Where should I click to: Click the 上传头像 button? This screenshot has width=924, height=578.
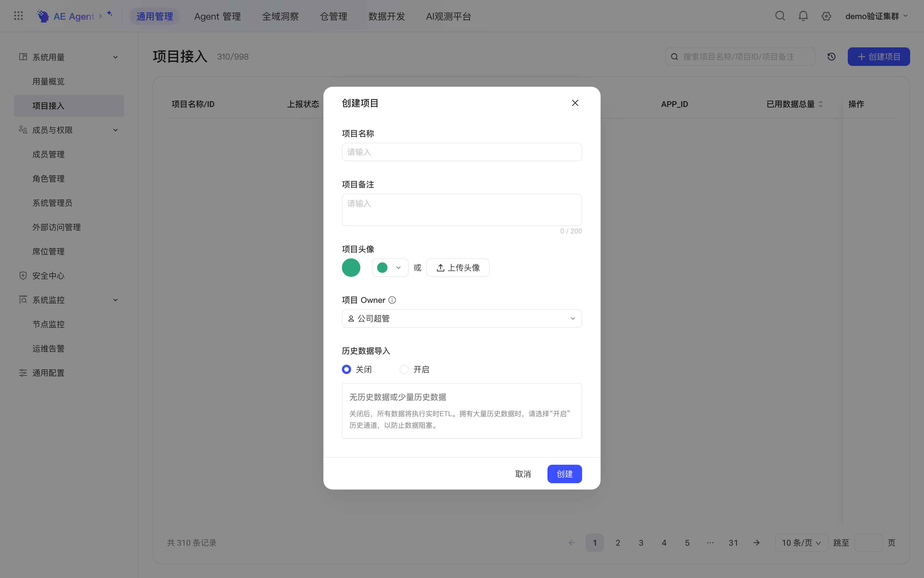(x=458, y=268)
